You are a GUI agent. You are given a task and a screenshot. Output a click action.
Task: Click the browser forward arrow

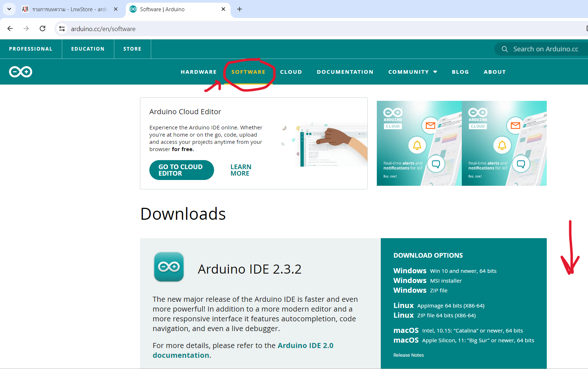click(x=26, y=29)
